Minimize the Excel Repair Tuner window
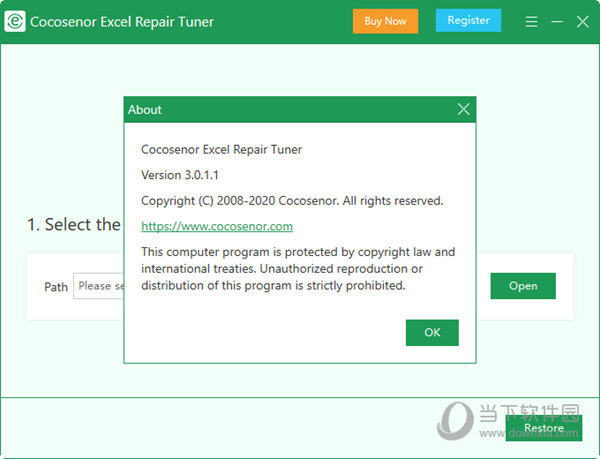This screenshot has width=600, height=459. click(x=557, y=21)
